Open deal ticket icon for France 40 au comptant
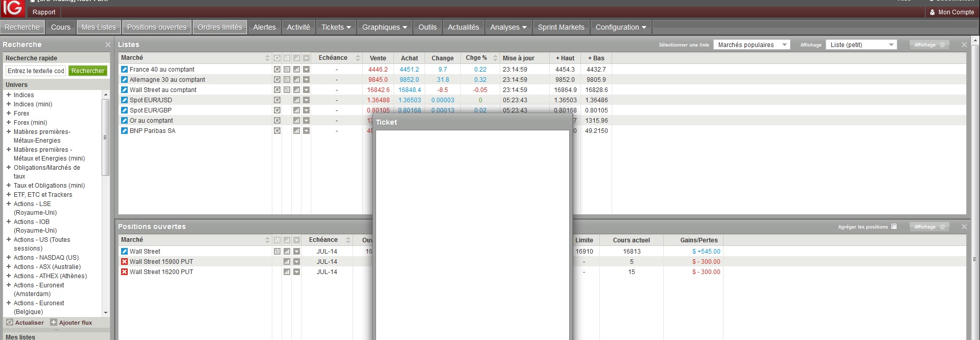The width and height of the screenshot is (980, 340). (124, 70)
